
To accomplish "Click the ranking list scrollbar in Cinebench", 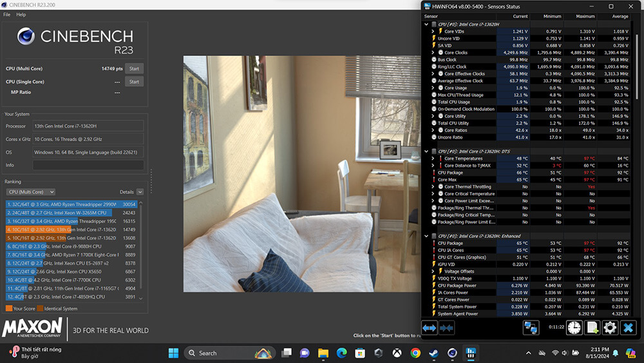I will tap(141, 247).
